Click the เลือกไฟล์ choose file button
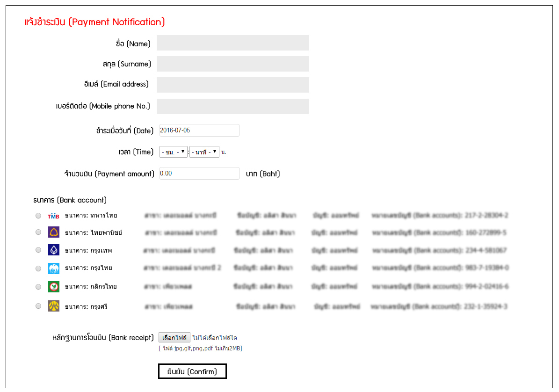Image resolution: width=559 pixels, height=392 pixels. pyautogui.click(x=174, y=337)
